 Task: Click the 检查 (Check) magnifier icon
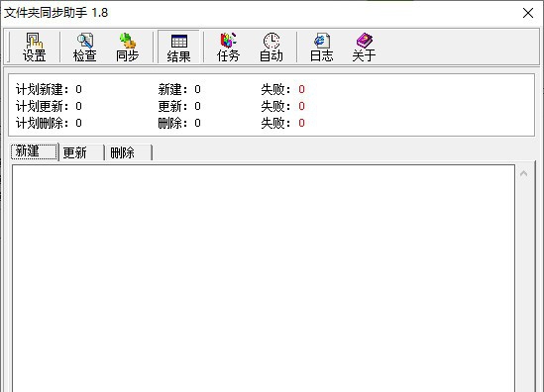click(x=84, y=48)
